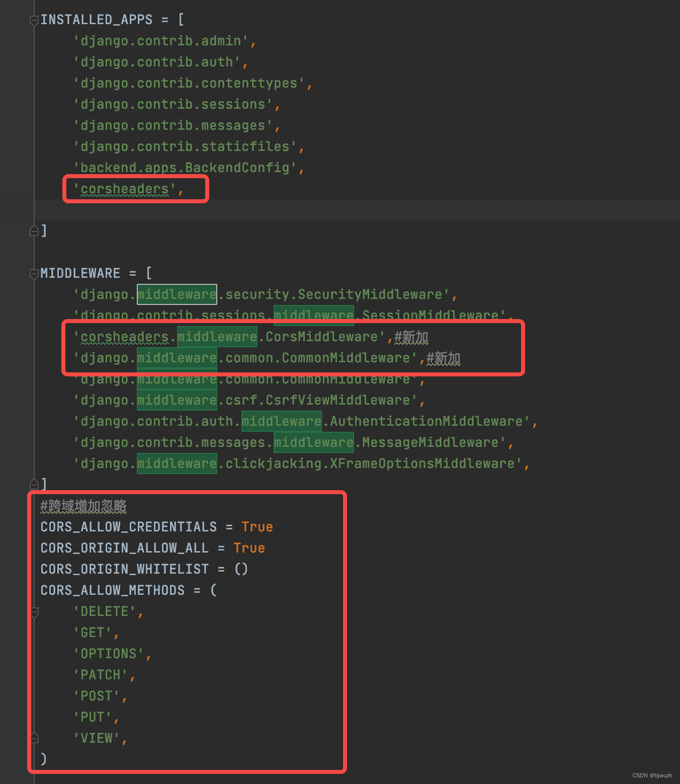
Task: Click the 'VIEW' string in allowed methods
Action: (100, 738)
